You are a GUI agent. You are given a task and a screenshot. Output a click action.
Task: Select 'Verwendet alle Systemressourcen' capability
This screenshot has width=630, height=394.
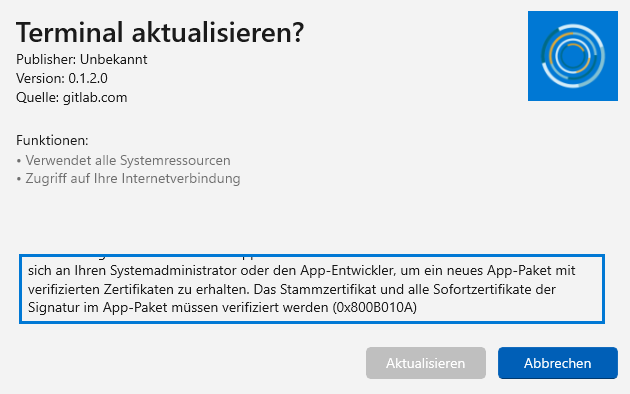(x=128, y=160)
